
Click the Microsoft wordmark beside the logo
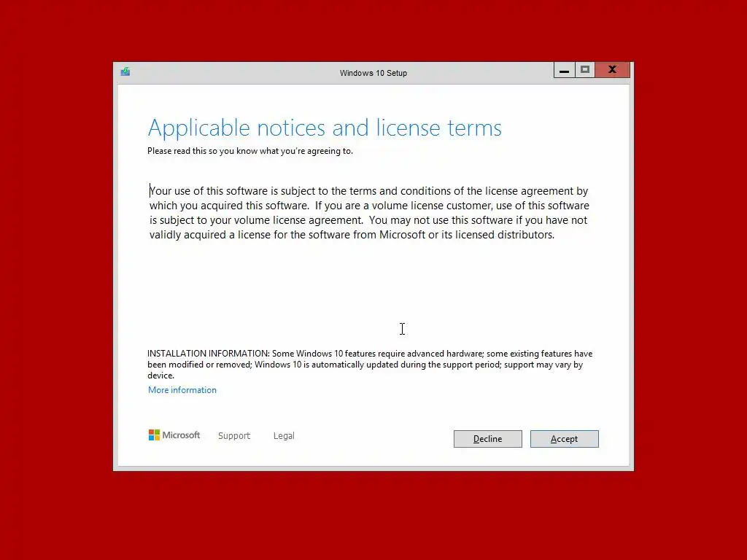click(181, 435)
